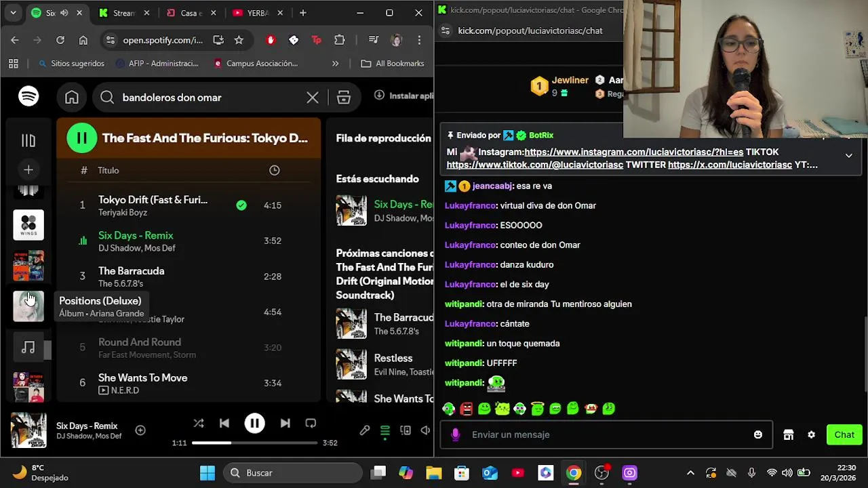Open artist link DJ Shadow, Mos Def in track list
This screenshot has height=488, width=868.
136,248
